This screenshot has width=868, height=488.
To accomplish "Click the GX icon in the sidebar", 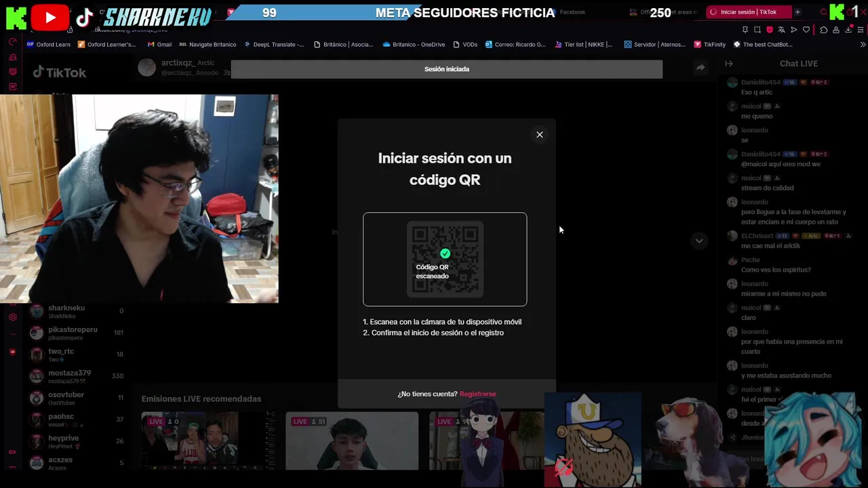I will [x=12, y=452].
